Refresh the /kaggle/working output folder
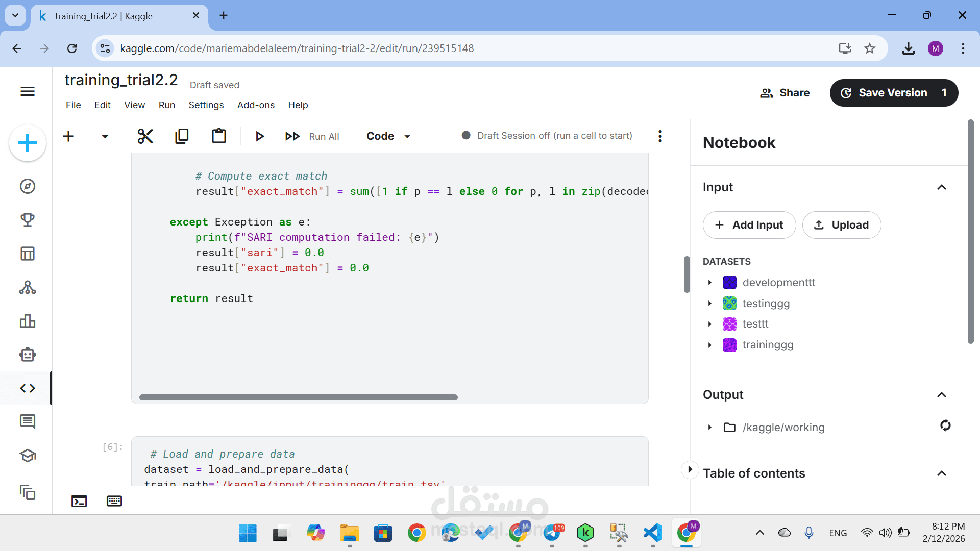The width and height of the screenshot is (980, 551). tap(945, 425)
